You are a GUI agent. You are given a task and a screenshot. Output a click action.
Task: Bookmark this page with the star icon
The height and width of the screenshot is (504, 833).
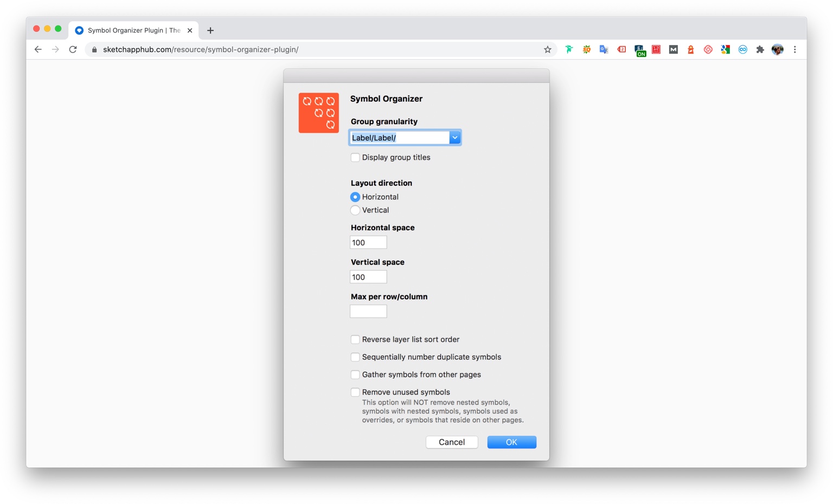(548, 49)
